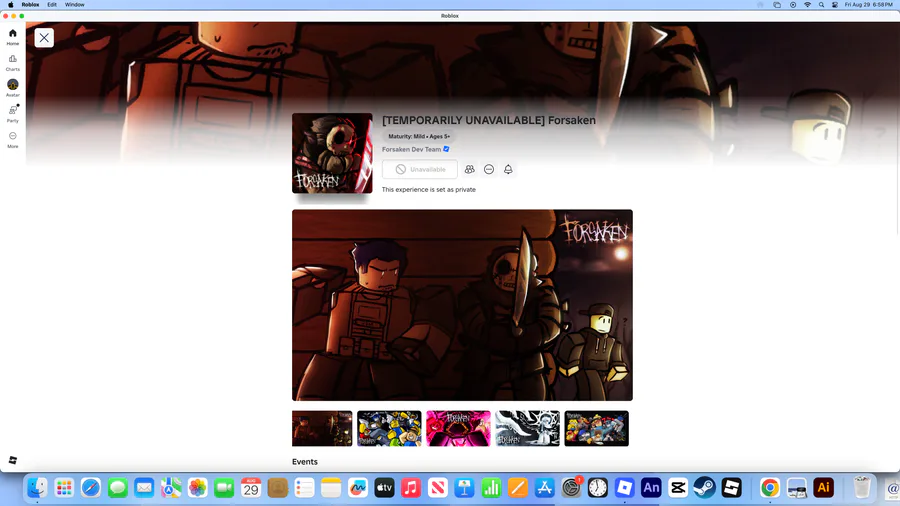Open CapCut from the Dock
The width and height of the screenshot is (900, 506).
click(x=678, y=488)
